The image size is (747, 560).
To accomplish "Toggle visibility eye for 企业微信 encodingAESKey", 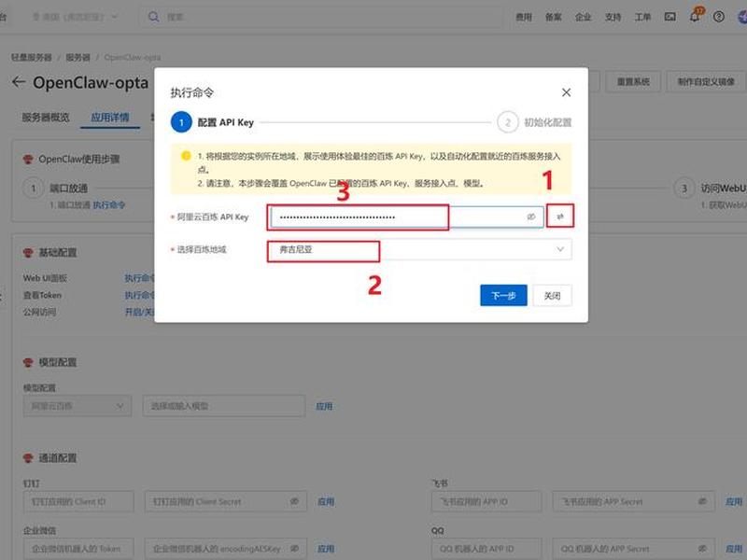I will click(294, 549).
